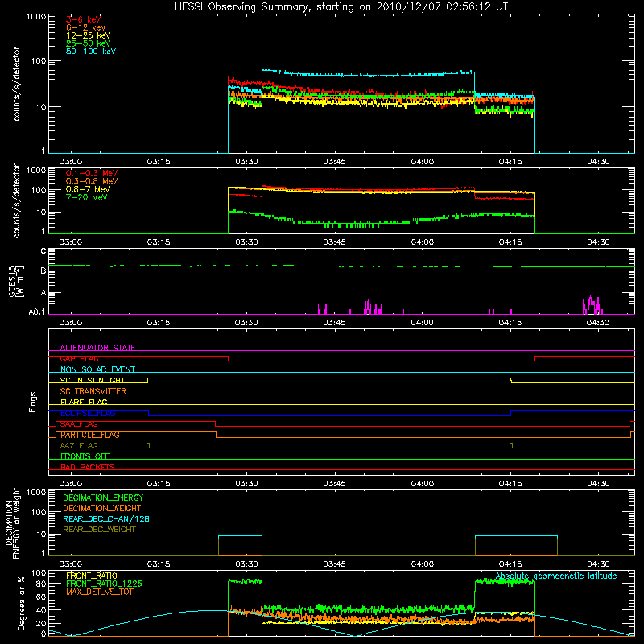
Task: Click '04:30' tick under the keV plot
Action: pyautogui.click(x=598, y=162)
